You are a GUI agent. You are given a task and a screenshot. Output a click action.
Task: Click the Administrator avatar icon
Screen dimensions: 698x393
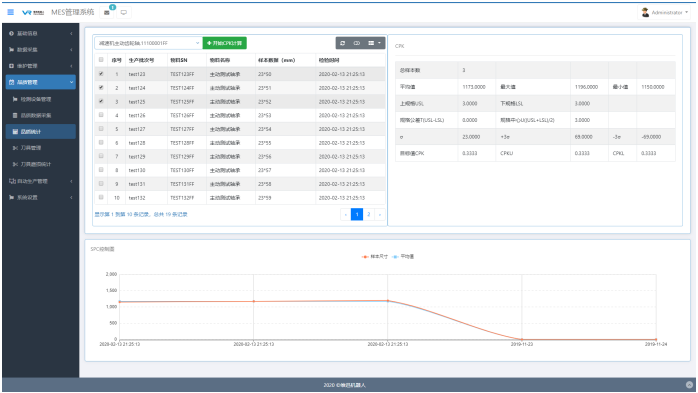pos(645,12)
